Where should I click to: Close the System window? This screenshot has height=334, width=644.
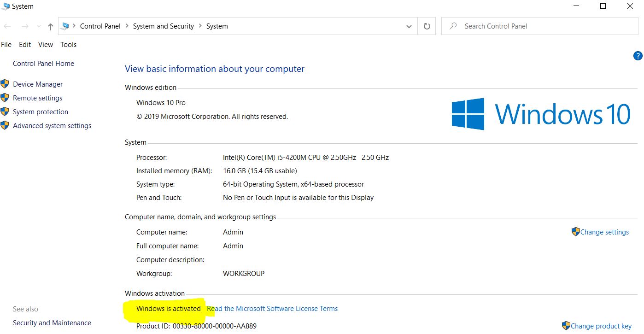click(x=630, y=6)
